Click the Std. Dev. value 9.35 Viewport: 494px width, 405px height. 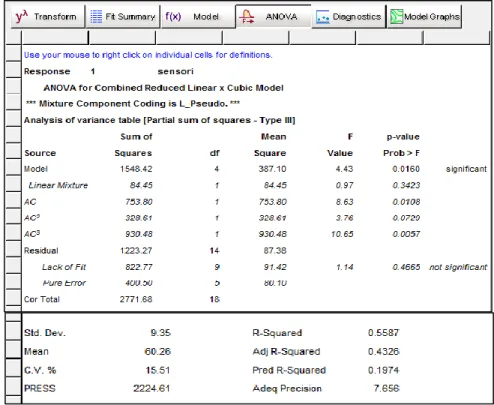(x=160, y=333)
